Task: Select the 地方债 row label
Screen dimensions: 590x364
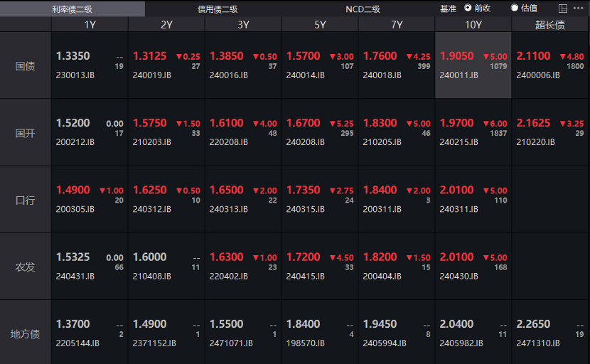Action: pos(26,334)
